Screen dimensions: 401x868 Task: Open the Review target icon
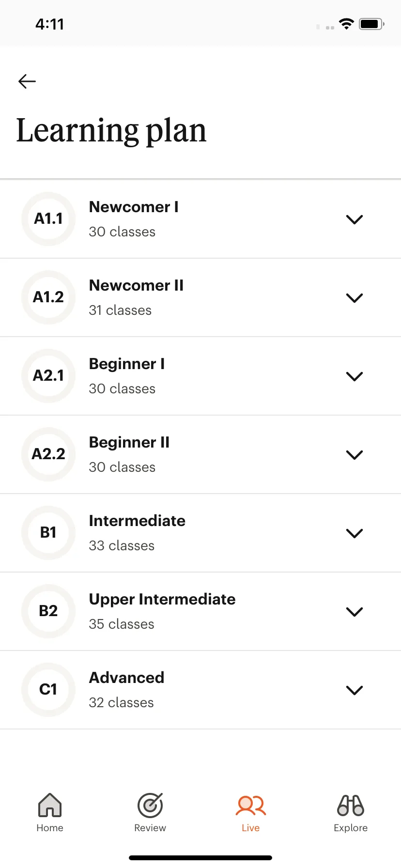(150, 805)
